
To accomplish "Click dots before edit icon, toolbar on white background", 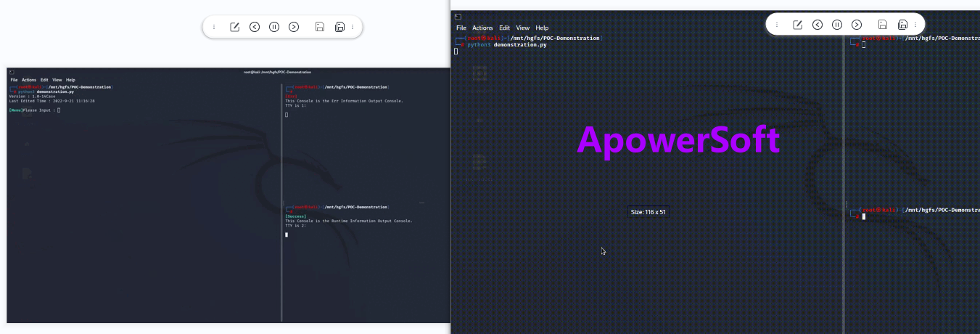I will point(214,27).
